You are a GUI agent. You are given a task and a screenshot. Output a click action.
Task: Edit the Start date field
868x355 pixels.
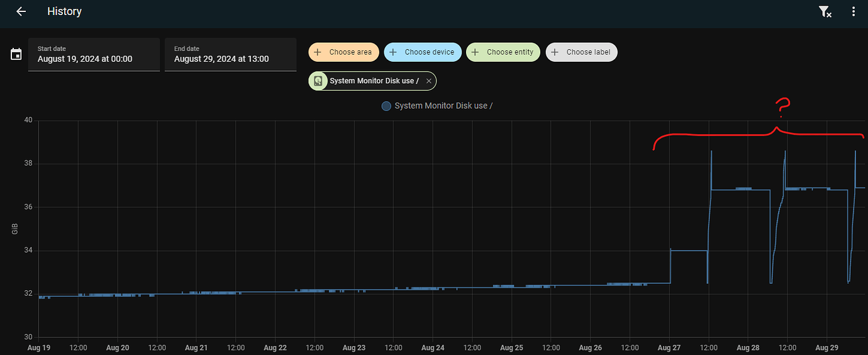pyautogui.click(x=94, y=54)
